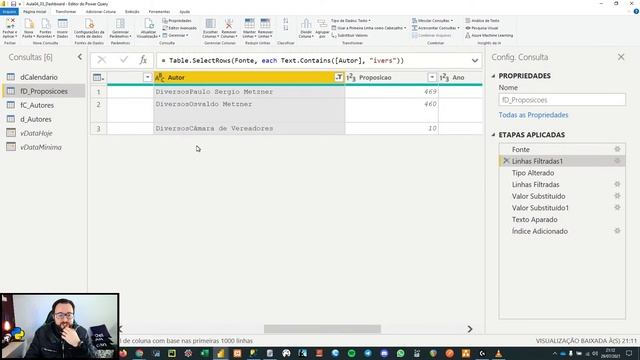The image size is (640, 360).
Task: Confirm the formula with the checkmark icon
Action: [124, 60]
